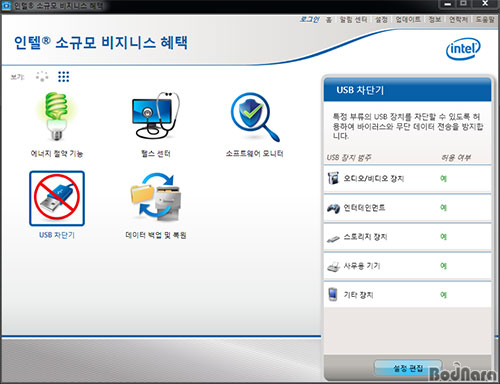The image size is (500, 384).
Task: Click the 설정 편집 button
Action: (408, 368)
